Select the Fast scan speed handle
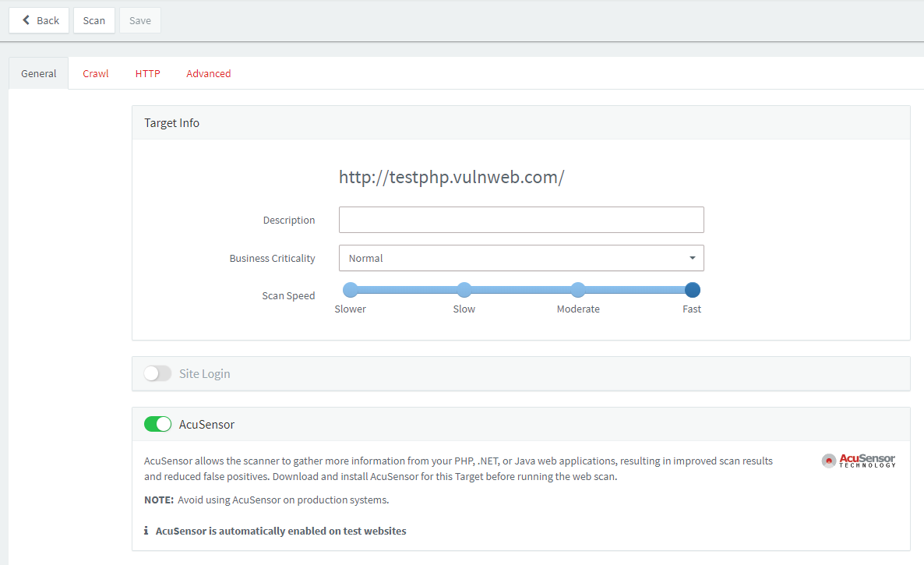This screenshot has width=924, height=565. [x=693, y=290]
